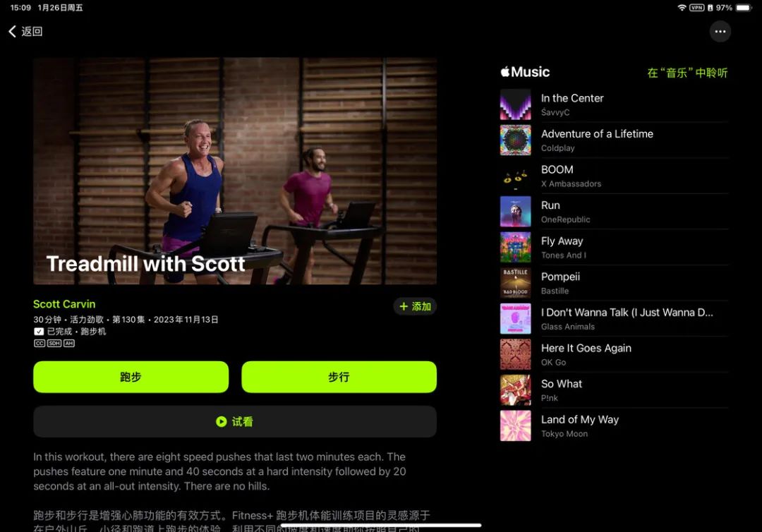Start the 跑步 run workout
Screen dimensions: 762x532
pyautogui.click(x=131, y=377)
